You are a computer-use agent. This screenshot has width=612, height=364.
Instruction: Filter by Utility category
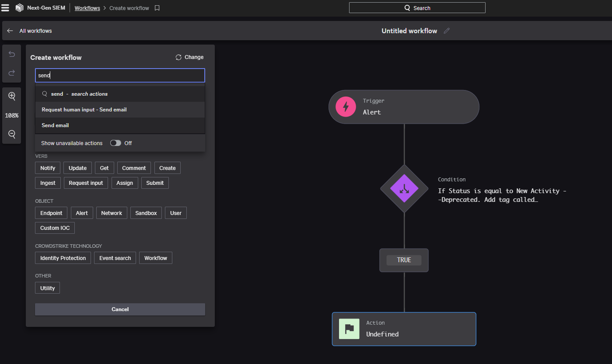(47, 288)
